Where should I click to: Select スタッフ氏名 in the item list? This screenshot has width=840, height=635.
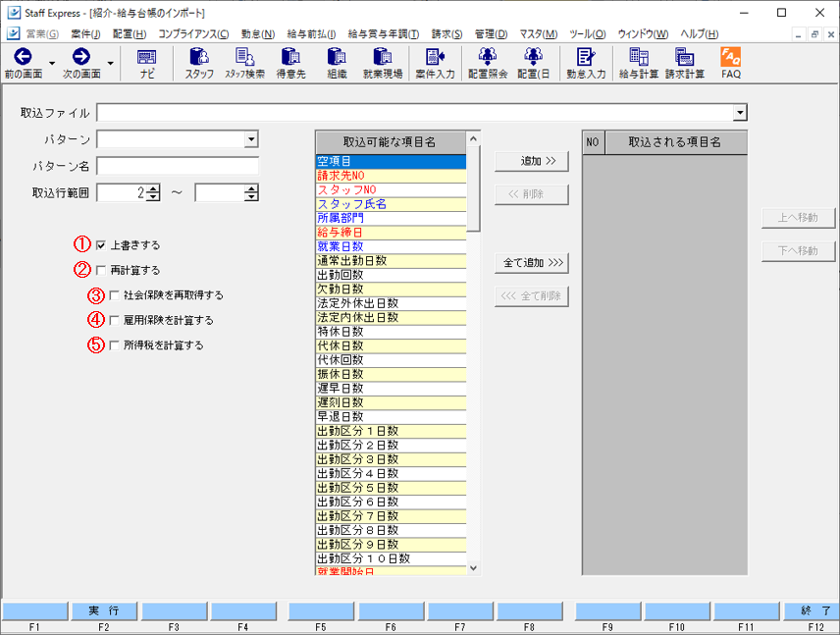(x=392, y=204)
